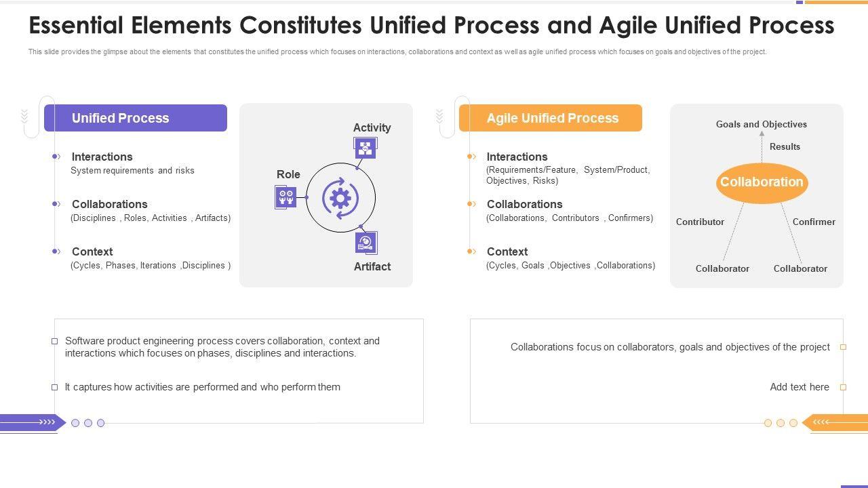Click square bullet beside 'It captures how activities'
The image size is (868, 488).
coord(55,388)
